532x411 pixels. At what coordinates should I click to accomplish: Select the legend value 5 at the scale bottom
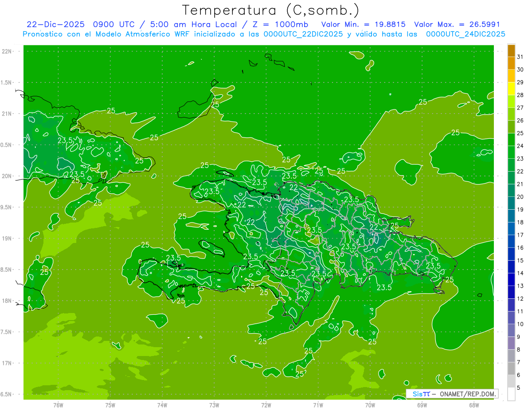tap(519, 388)
